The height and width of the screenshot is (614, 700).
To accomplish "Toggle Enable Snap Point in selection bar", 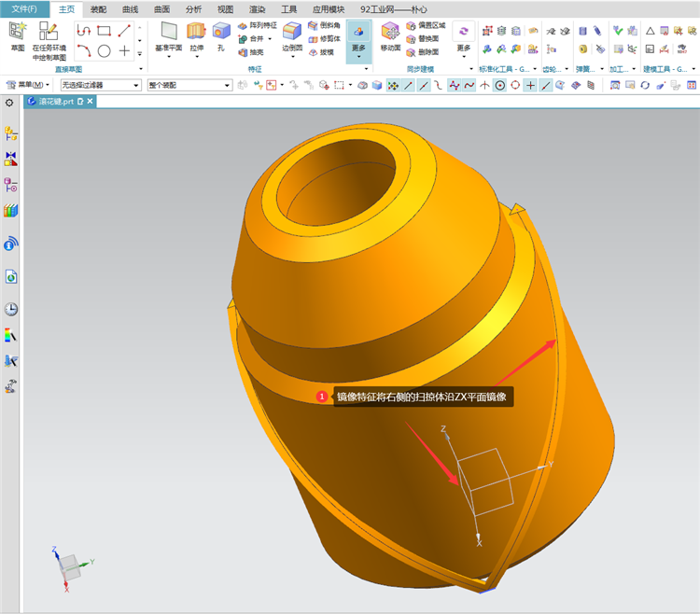I will pos(393,85).
